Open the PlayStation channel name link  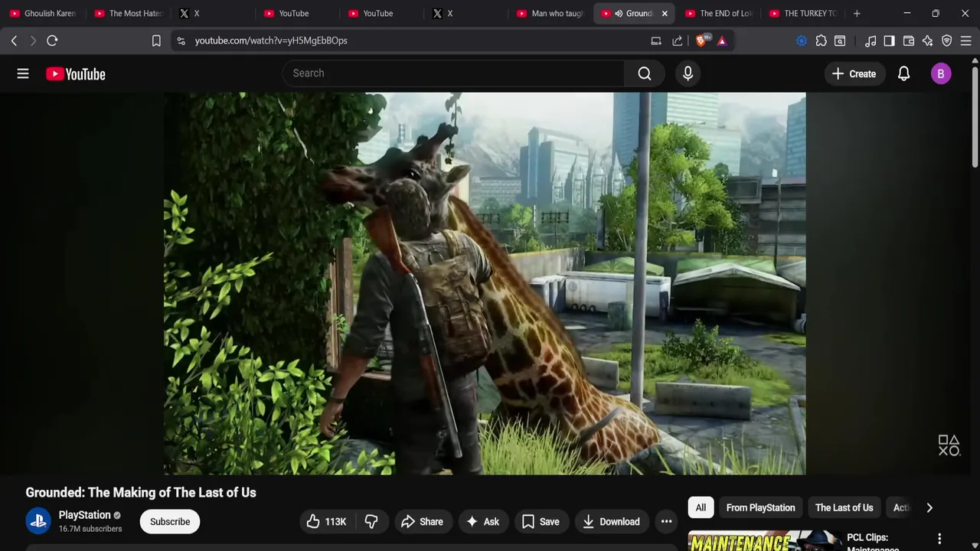(x=85, y=515)
